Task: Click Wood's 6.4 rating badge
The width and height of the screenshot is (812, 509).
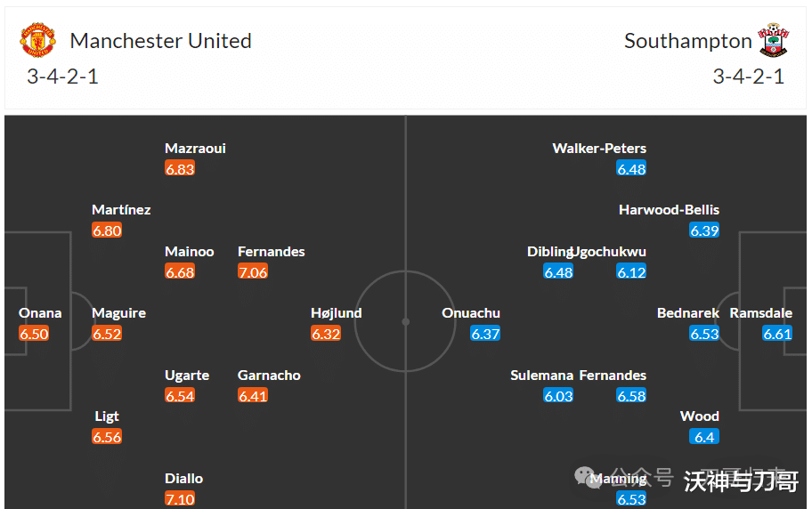Action: pos(703,437)
